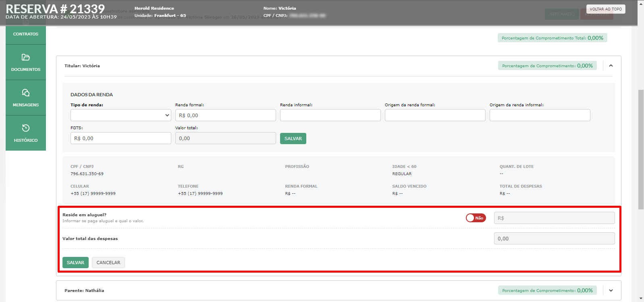Screen dimensions: 644x302
Task: Click the Documentos folder icon
Action: click(26, 57)
